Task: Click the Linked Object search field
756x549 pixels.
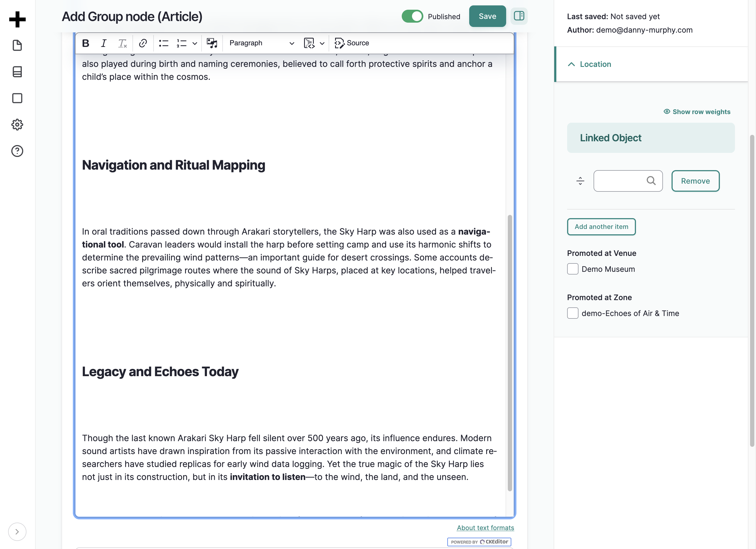Action: tap(628, 181)
